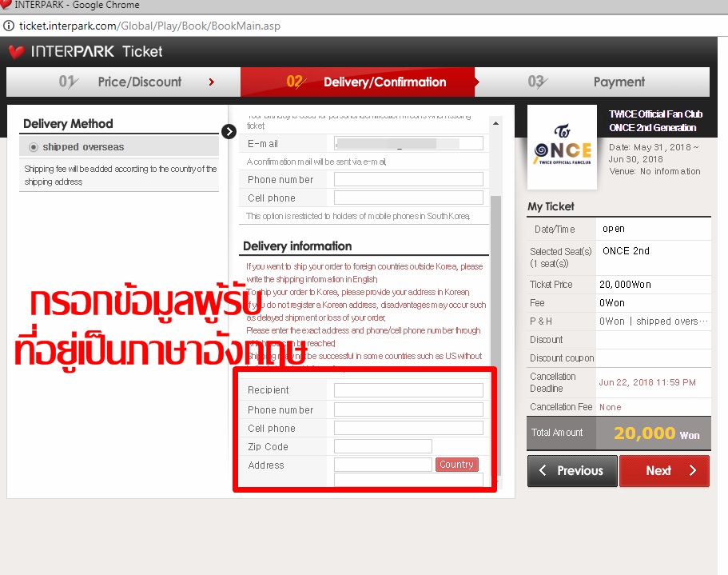This screenshot has height=575, width=728.
Task: Click the Zip Code input field
Action: point(383,446)
